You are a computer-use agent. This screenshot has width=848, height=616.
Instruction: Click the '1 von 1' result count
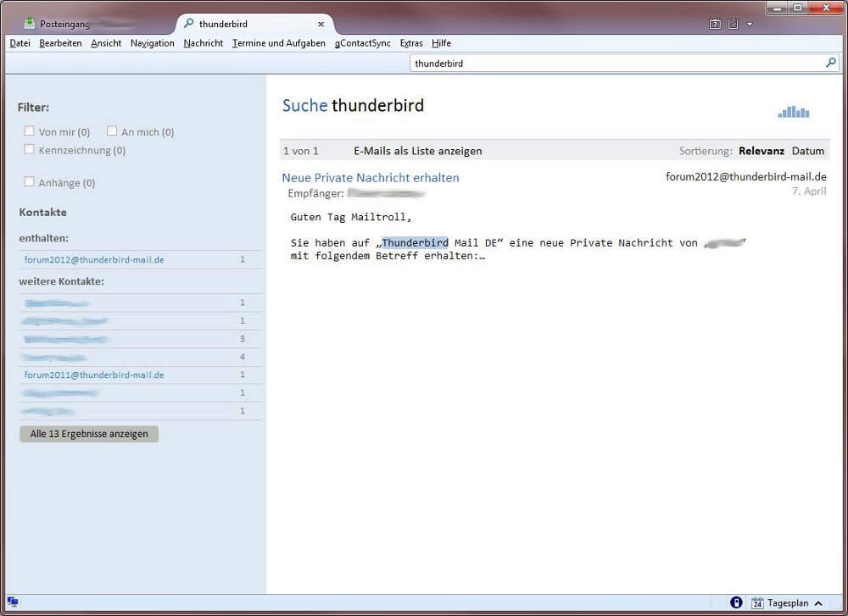(301, 151)
